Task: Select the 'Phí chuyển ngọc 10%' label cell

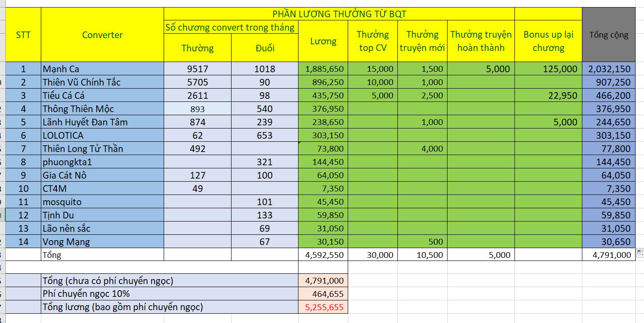Action: pyautogui.click(x=169, y=294)
